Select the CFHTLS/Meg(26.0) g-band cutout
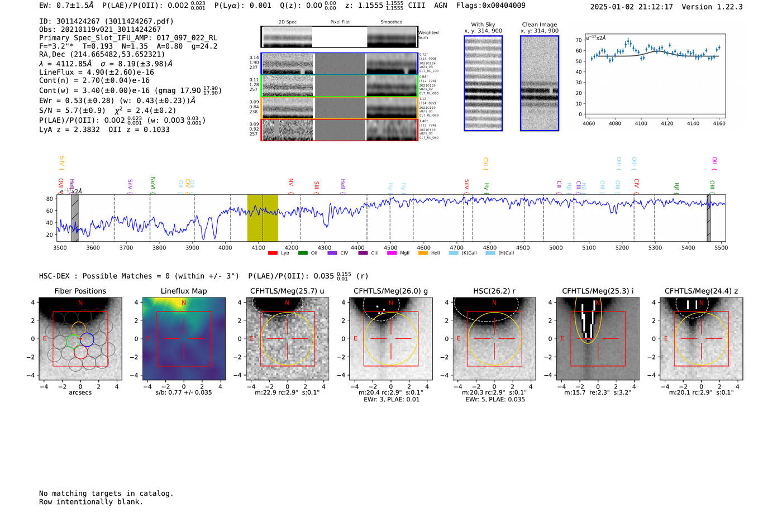This screenshot has height=532, width=782. [x=390, y=339]
